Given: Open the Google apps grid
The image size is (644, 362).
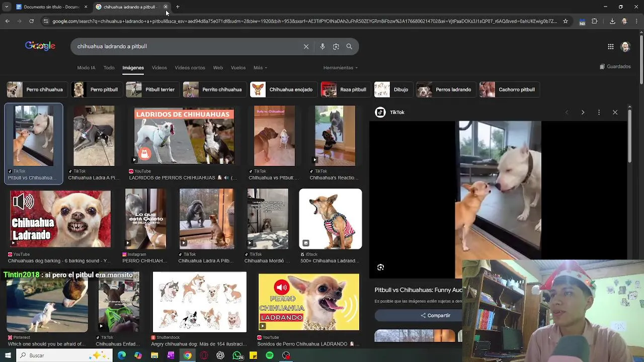Looking at the screenshot, I should 611,47.
